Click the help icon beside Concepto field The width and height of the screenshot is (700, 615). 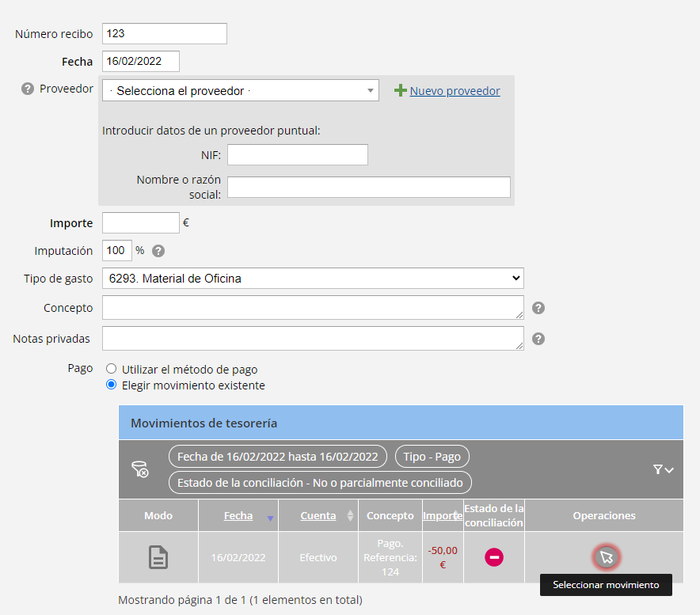[538, 308]
